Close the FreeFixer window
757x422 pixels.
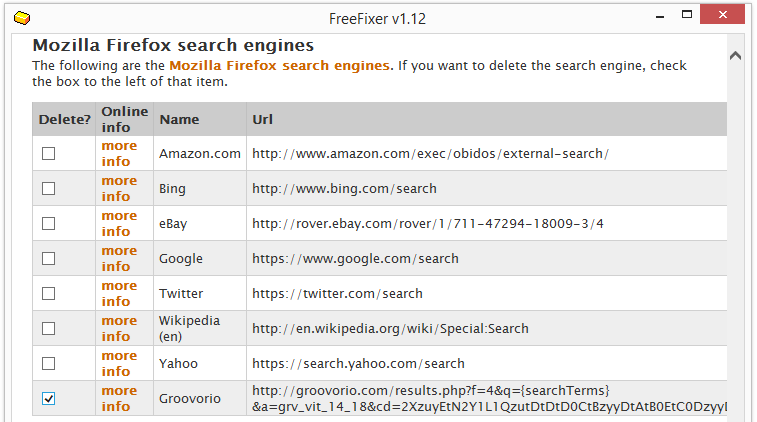722,14
